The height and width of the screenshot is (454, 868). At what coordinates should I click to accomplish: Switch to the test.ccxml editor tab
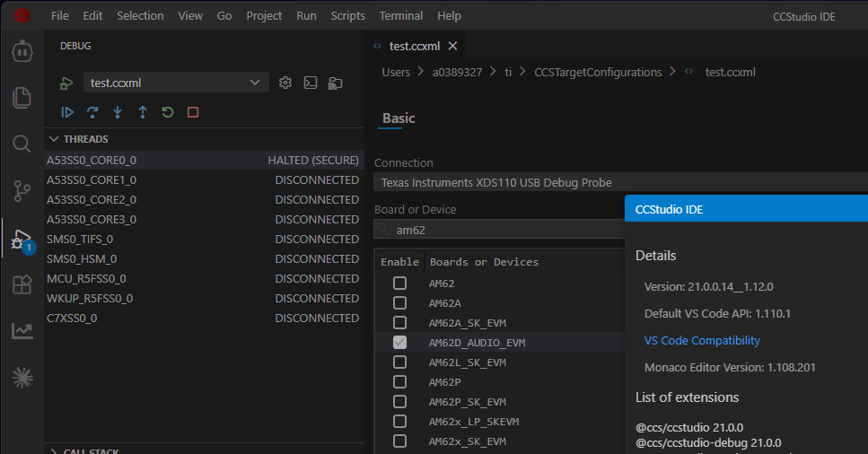pyautogui.click(x=415, y=46)
